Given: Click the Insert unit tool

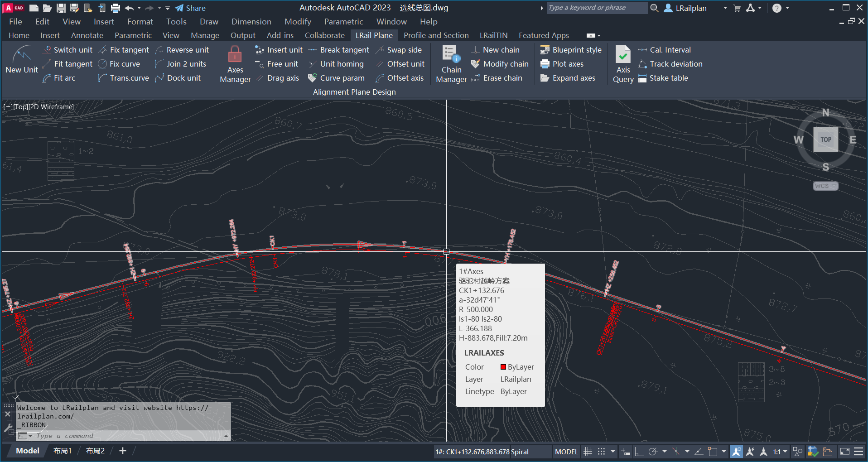Looking at the screenshot, I should click(279, 50).
